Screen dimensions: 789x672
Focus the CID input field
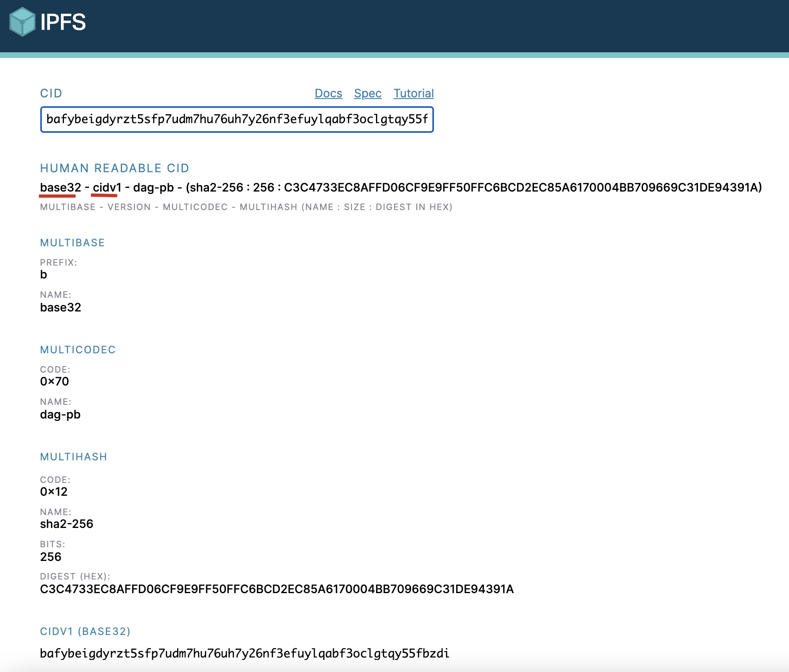click(x=237, y=120)
